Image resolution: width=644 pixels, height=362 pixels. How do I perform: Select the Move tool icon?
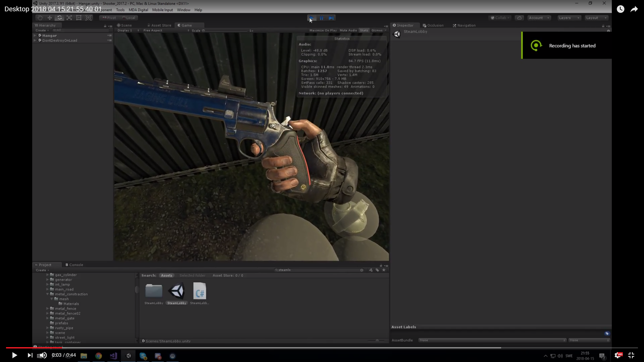point(50,18)
